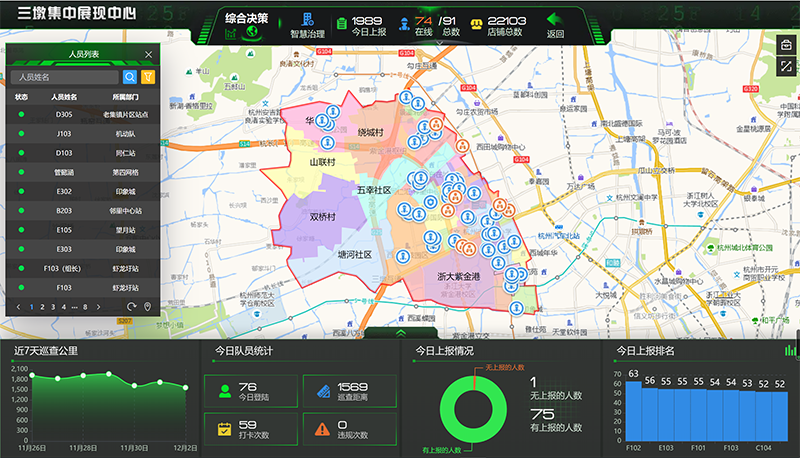Expand the bottom panel chevron handle
The width and height of the screenshot is (800, 458).
pyautogui.click(x=400, y=332)
